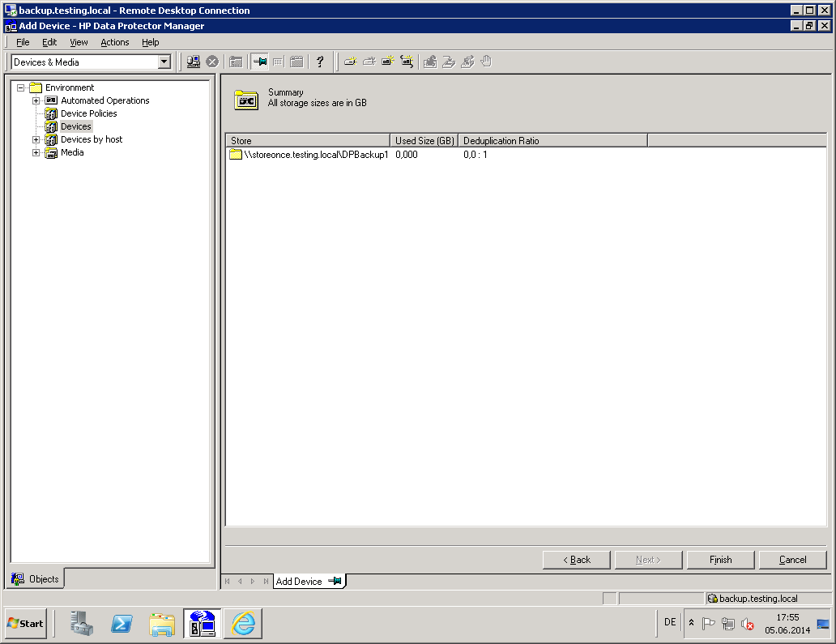Click the Start button
Viewport: 836px width, 644px height.
pos(26,623)
